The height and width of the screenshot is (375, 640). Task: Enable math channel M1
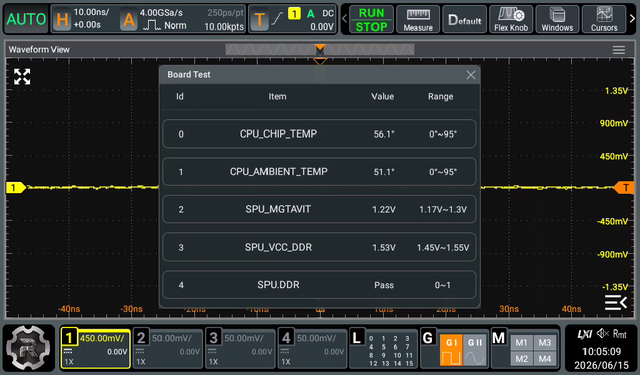click(x=521, y=342)
